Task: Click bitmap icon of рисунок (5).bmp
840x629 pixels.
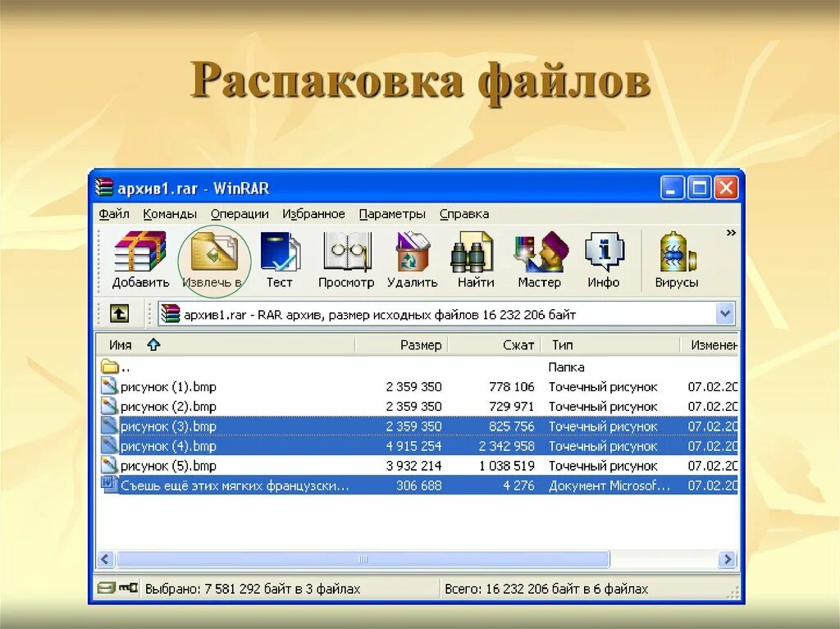Action: point(109,466)
